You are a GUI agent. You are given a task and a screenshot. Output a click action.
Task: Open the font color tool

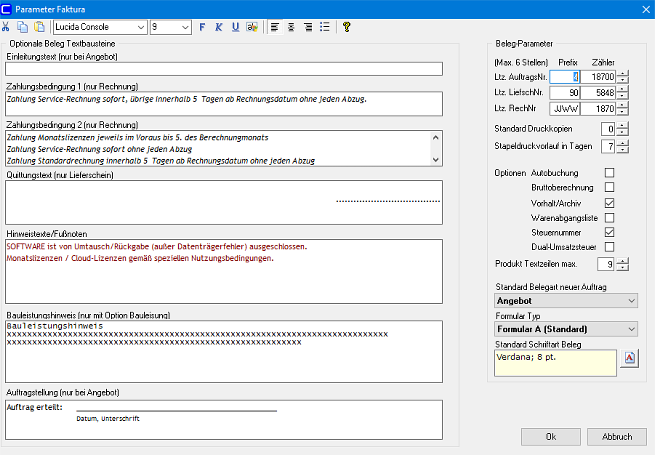point(252,27)
